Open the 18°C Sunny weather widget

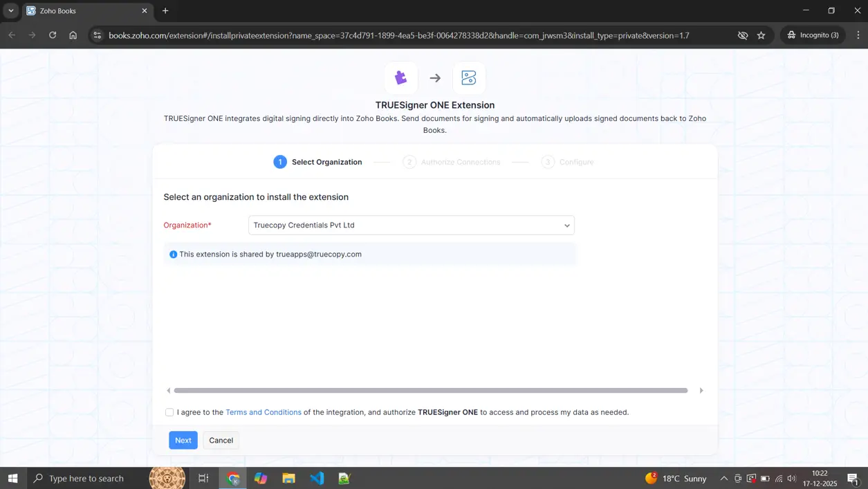(676, 478)
